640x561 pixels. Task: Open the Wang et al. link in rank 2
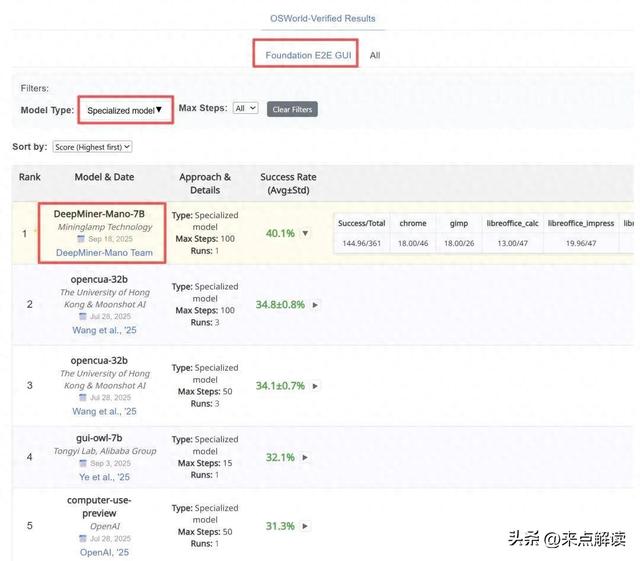[x=104, y=330]
